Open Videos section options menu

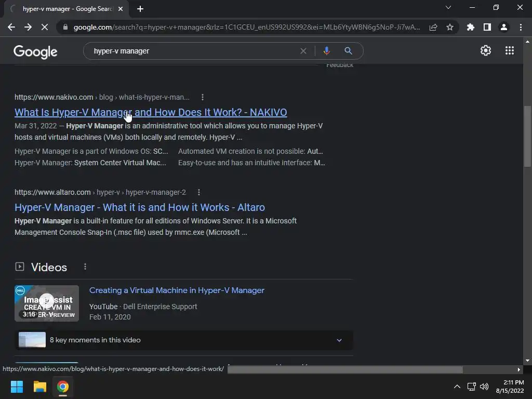[85, 267]
